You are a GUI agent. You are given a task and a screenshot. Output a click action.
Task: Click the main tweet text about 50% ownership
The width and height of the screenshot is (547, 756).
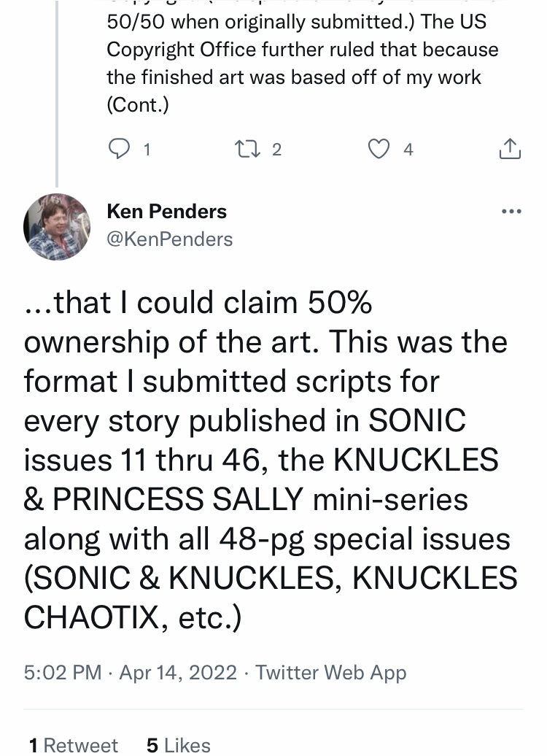point(270,460)
